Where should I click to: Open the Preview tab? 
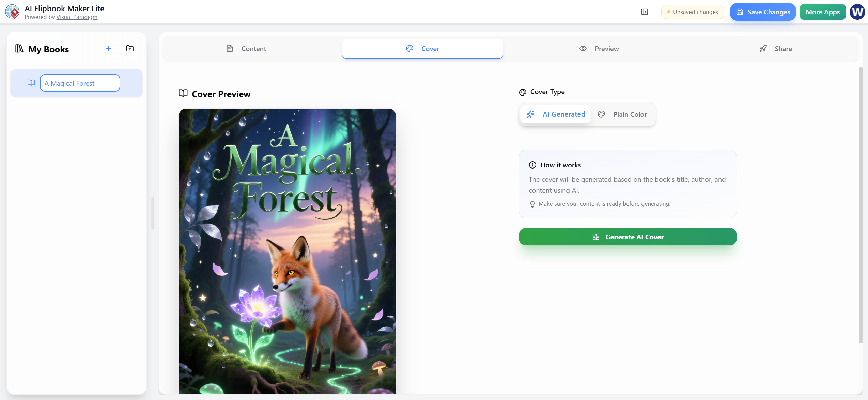pos(599,49)
